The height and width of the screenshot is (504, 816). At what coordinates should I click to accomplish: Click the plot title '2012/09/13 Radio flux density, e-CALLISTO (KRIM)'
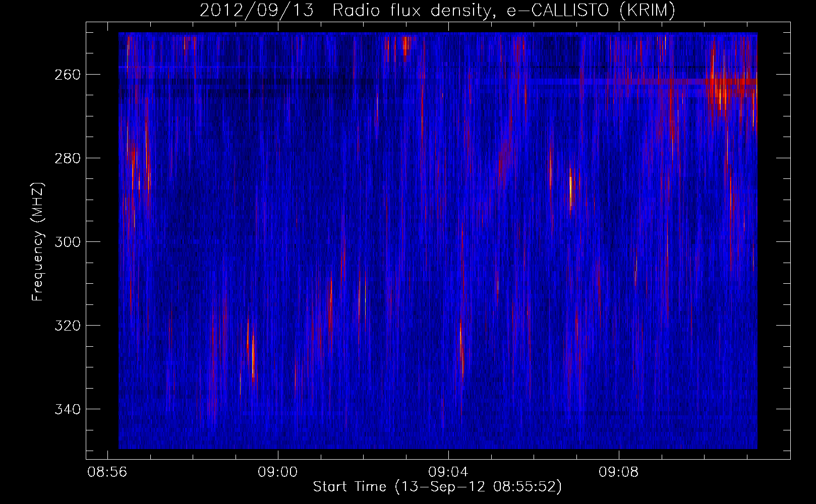[437, 10]
